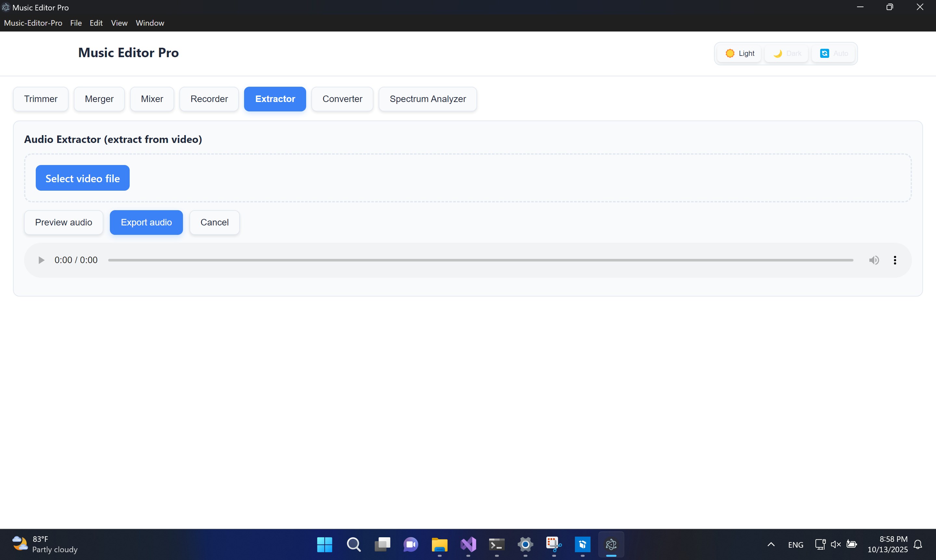The image size is (936, 560).
Task: Open taskbar Search
Action: click(353, 544)
